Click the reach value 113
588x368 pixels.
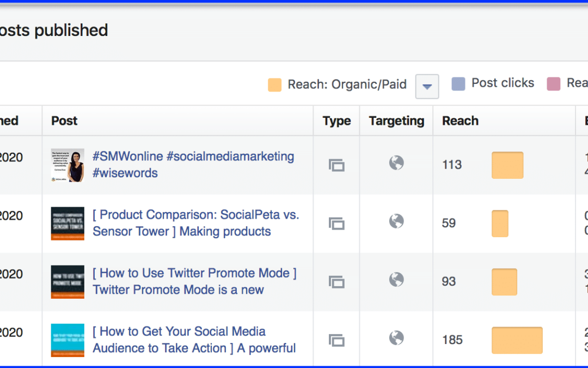point(452,165)
